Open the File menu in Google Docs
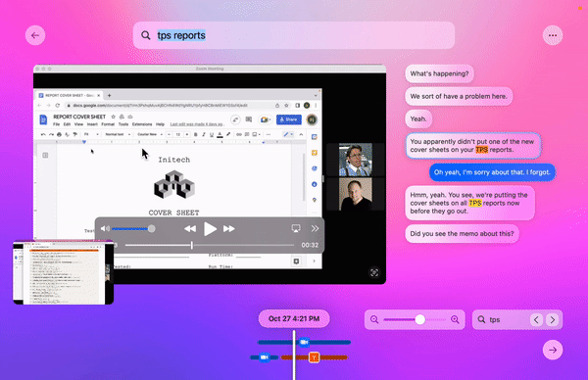The width and height of the screenshot is (588, 380). click(56, 124)
